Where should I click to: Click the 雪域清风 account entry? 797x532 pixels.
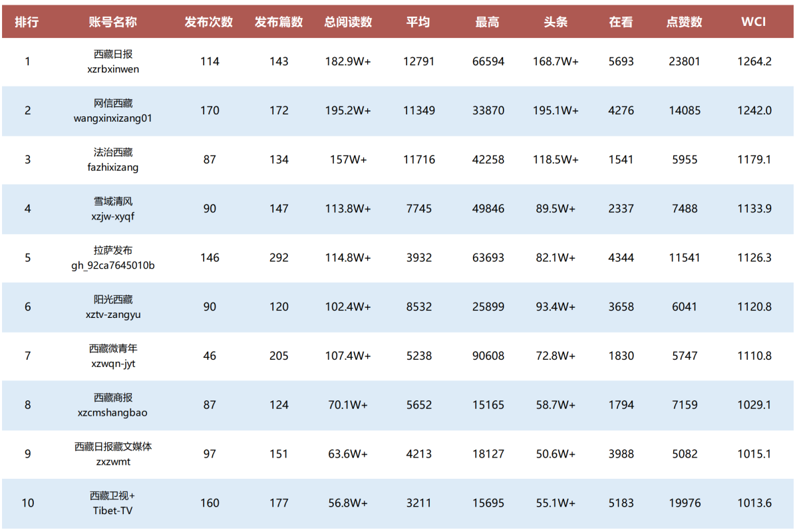113,202
